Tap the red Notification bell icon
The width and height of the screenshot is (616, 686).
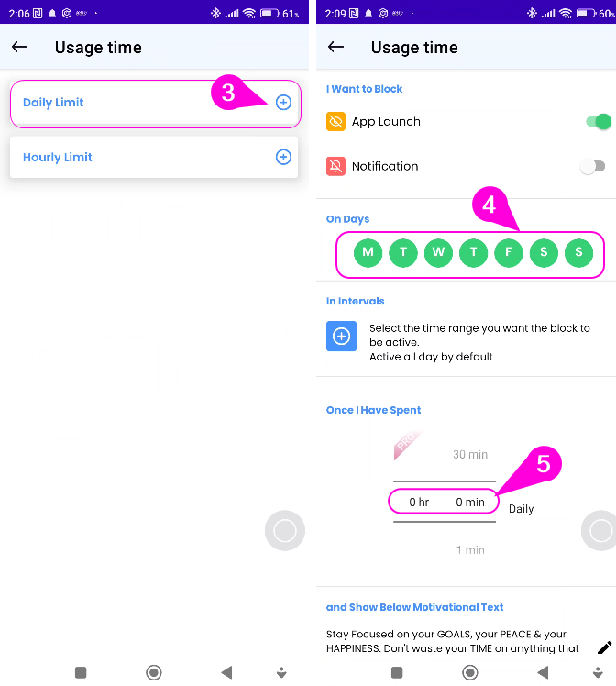[335, 166]
